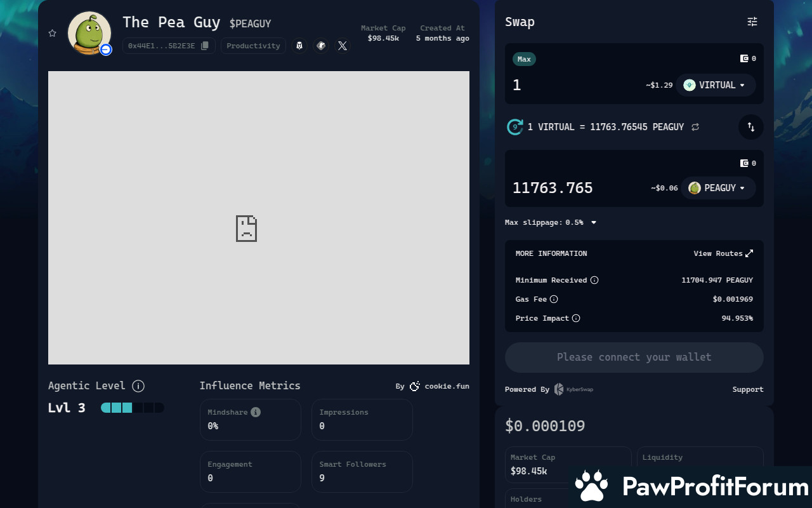The width and height of the screenshot is (812, 508).
Task: Click the Agentic Level info icon
Action: (138, 386)
